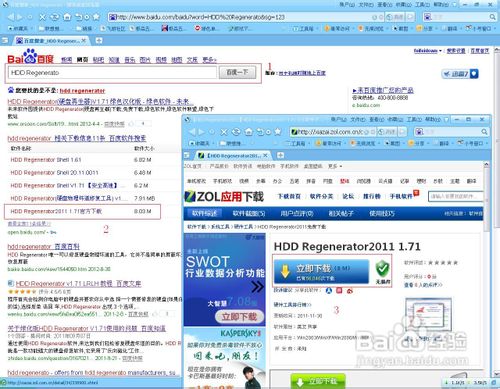Click 百度一下 search button
Screen dimensions: 500x389
tap(237, 72)
